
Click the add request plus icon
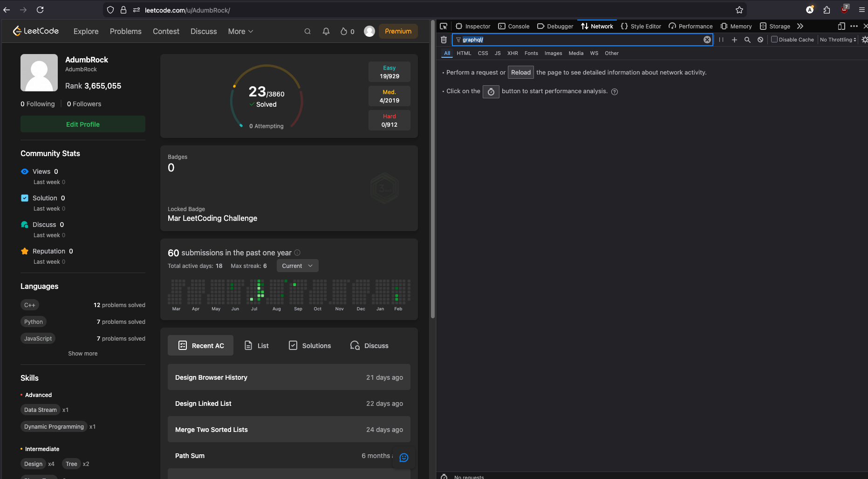point(734,40)
